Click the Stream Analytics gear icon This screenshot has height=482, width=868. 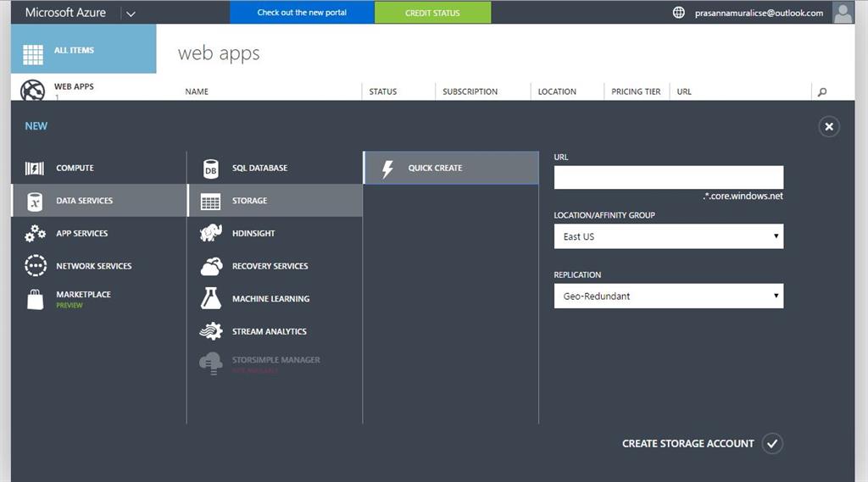(x=211, y=331)
